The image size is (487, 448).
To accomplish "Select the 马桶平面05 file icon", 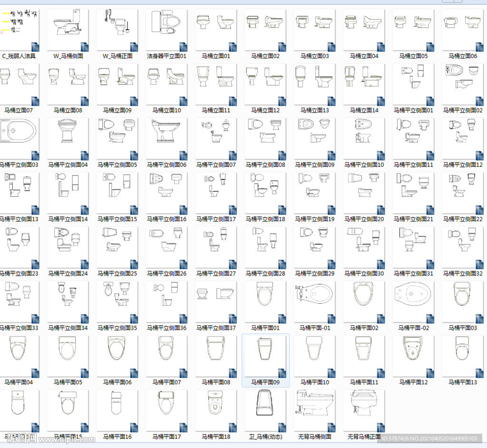I will coord(68,356).
